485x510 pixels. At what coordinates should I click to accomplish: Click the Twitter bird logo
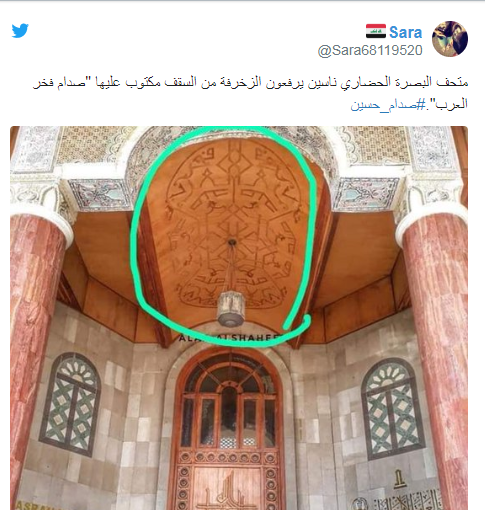(20, 31)
